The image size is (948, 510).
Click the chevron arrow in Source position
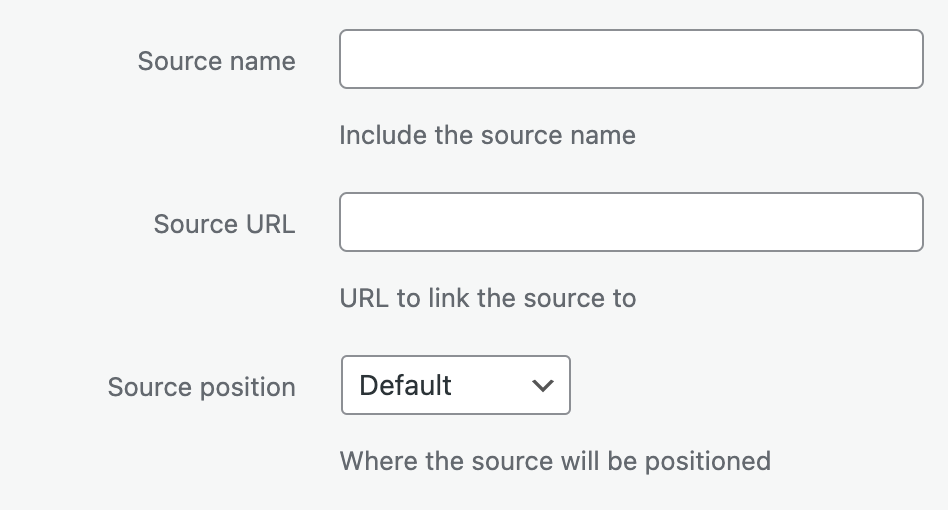pos(543,386)
